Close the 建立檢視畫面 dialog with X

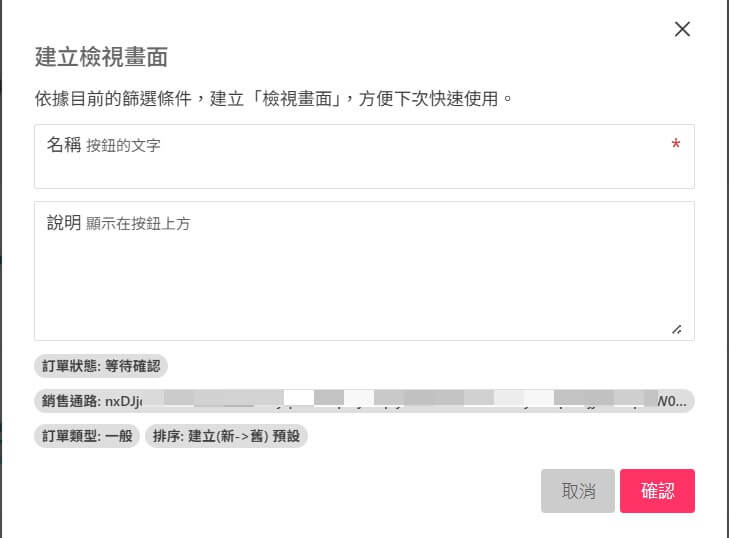click(x=683, y=29)
